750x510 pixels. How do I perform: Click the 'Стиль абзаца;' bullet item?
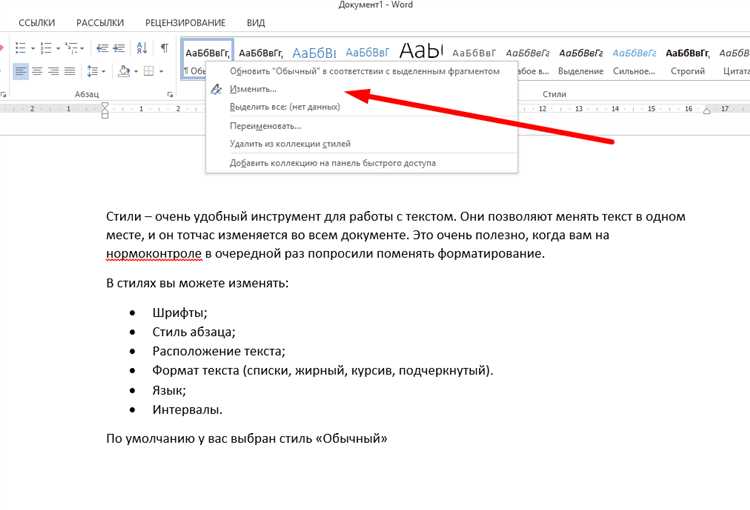pos(194,332)
